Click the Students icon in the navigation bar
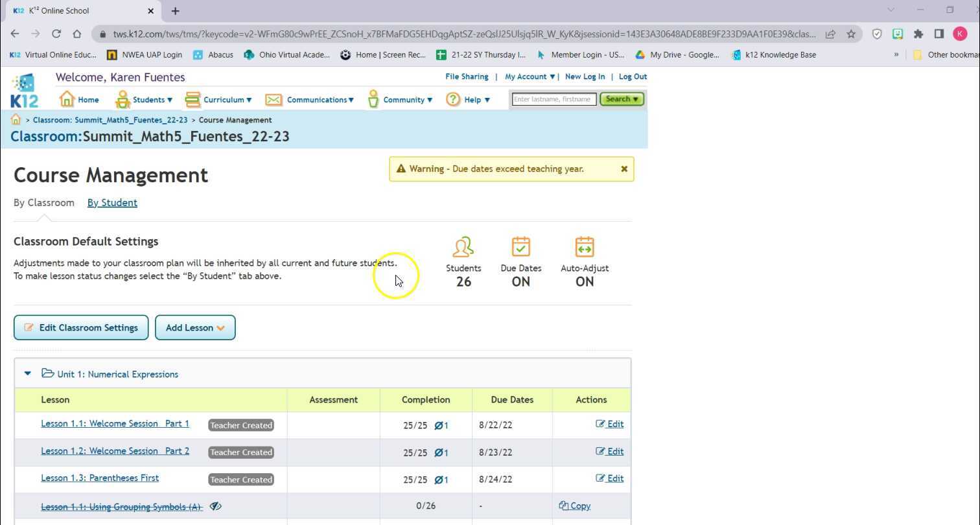This screenshot has height=525, width=980. (122, 99)
